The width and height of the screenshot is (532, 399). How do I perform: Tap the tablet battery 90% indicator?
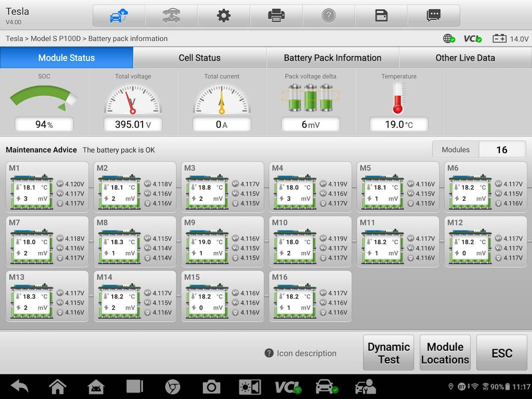click(x=500, y=387)
